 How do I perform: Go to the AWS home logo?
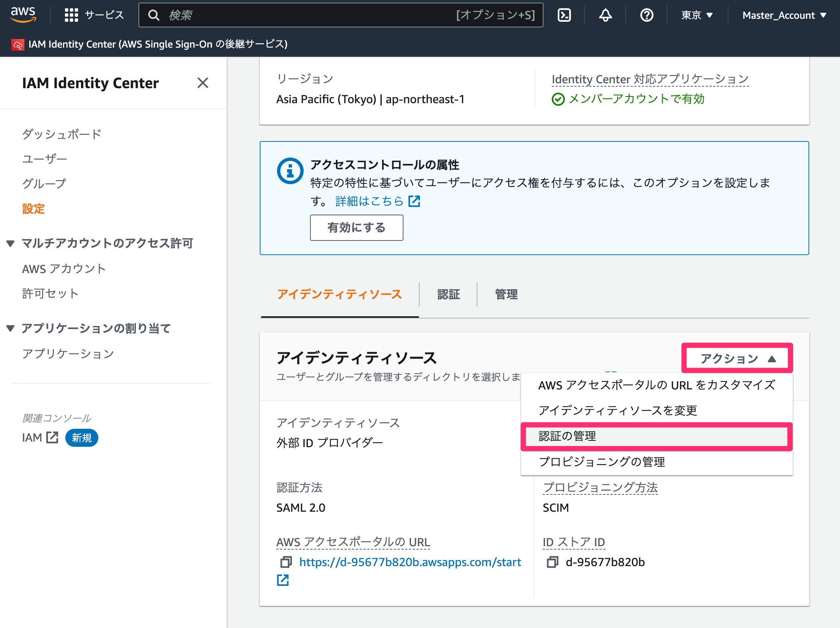point(23,15)
